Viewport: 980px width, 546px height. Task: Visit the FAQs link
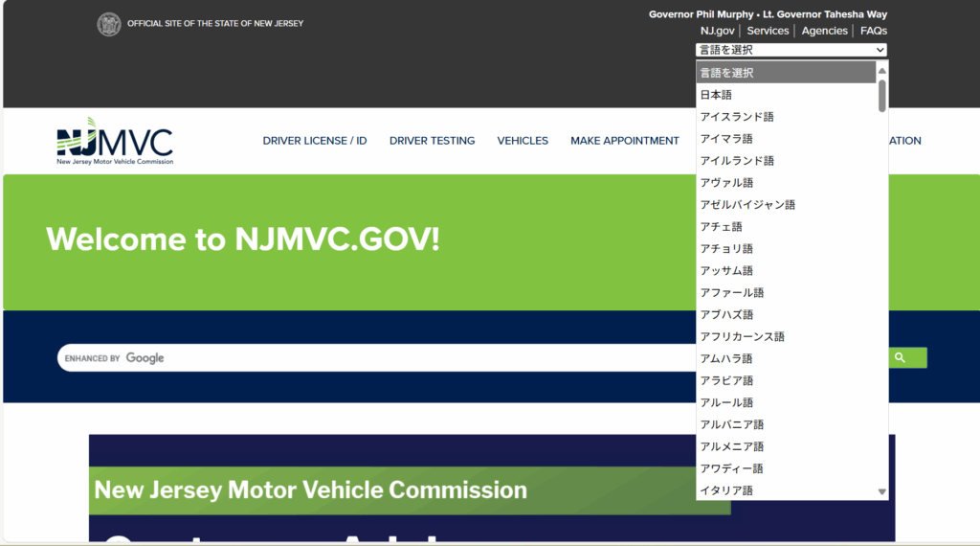873,31
